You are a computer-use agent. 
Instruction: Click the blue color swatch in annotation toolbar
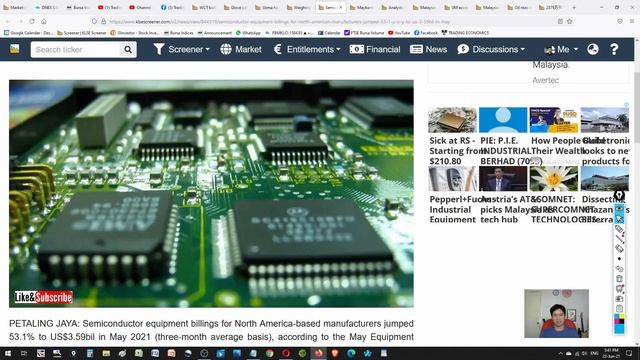[x=619, y=328]
